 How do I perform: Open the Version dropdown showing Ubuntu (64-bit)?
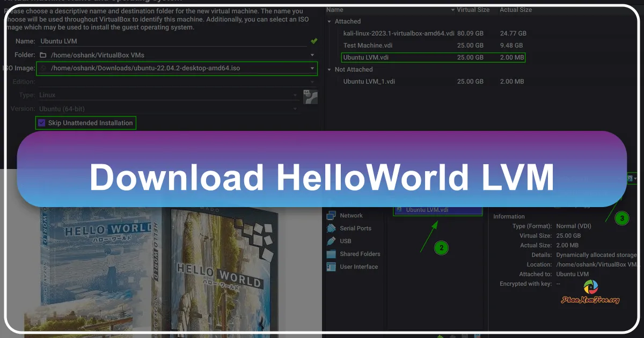pos(296,108)
